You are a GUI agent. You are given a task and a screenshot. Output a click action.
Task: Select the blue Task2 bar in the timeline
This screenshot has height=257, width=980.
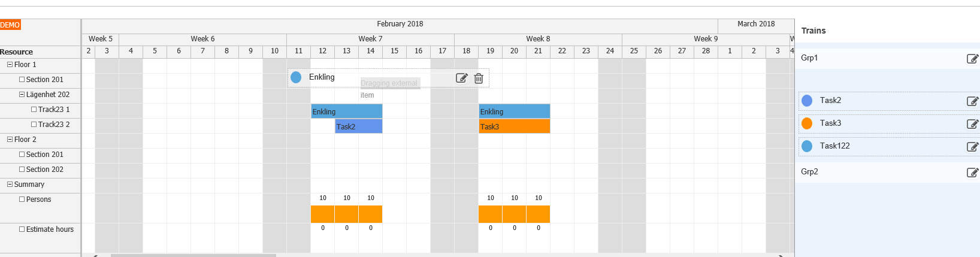[358, 126]
